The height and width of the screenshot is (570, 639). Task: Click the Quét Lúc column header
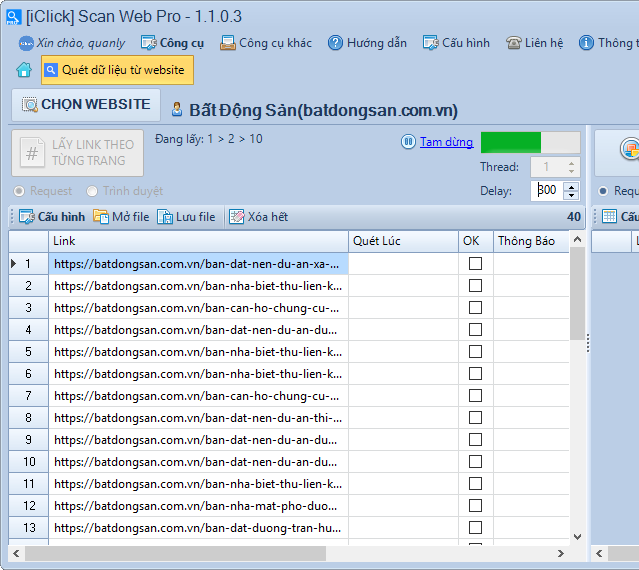403,241
